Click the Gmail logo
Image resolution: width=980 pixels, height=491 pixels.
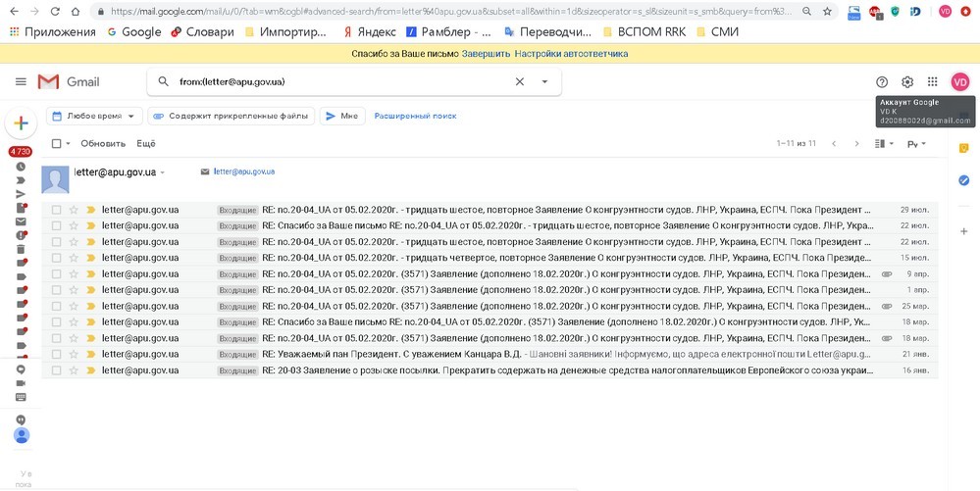point(69,82)
